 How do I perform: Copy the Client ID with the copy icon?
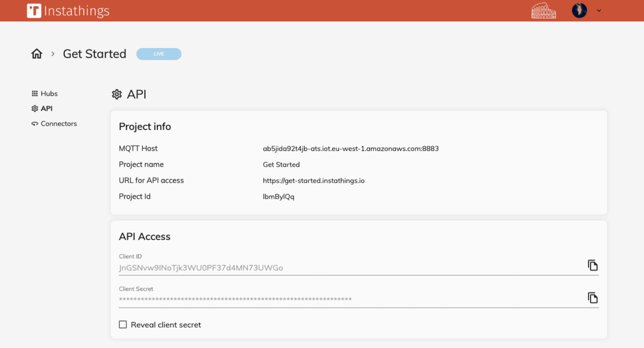(x=592, y=265)
